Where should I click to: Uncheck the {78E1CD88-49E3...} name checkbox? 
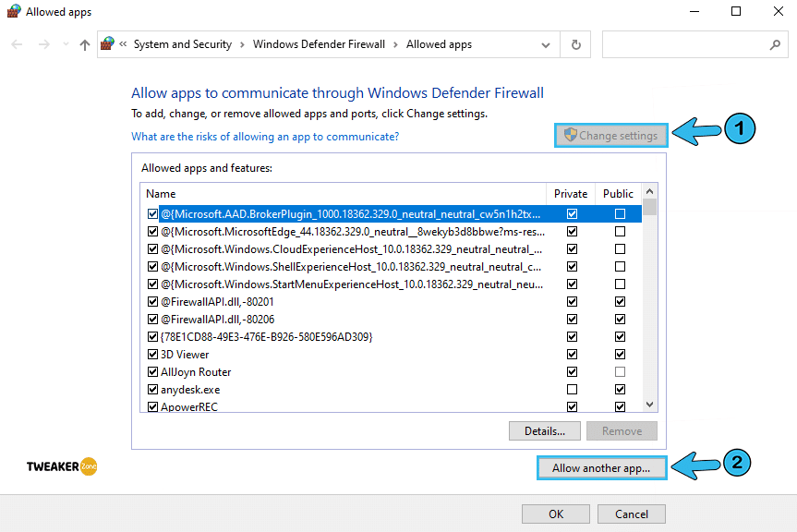(152, 337)
